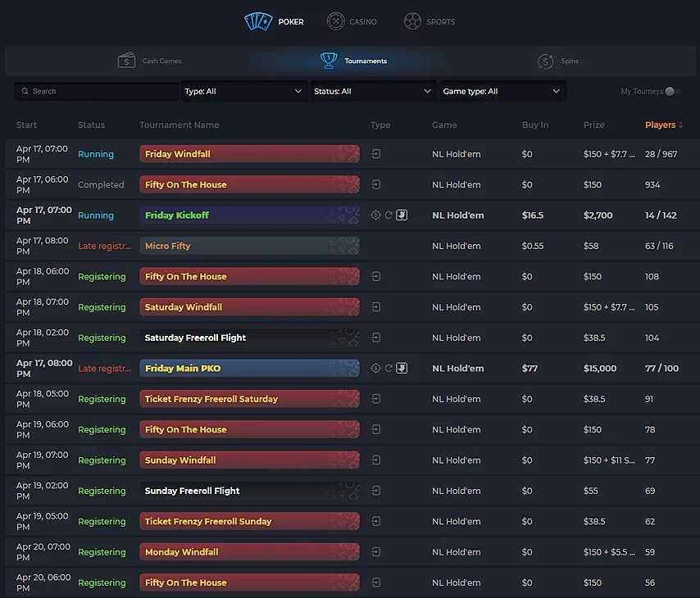This screenshot has width=700, height=598.
Task: Open the Game type: All dropdown
Action: (x=501, y=92)
